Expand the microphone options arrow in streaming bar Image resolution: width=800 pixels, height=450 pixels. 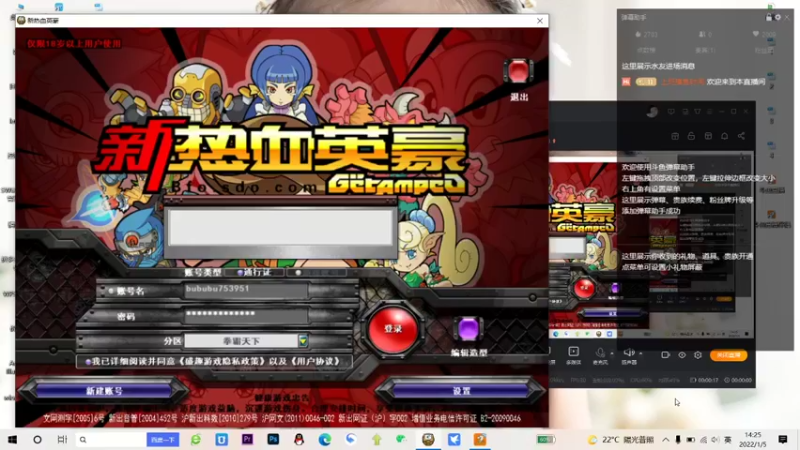612,353
